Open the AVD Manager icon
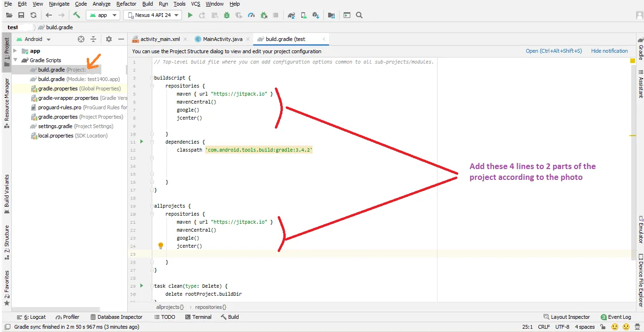Image resolution: width=644 pixels, height=332 pixels. 304,15
